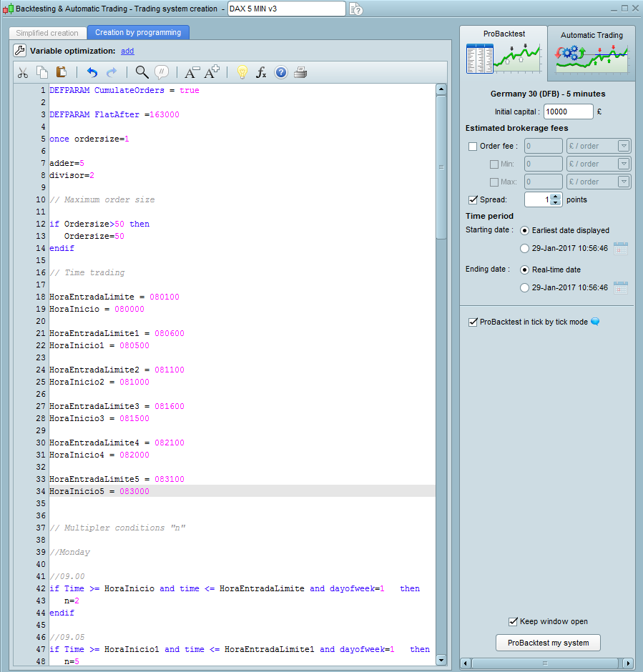
Task: Uncheck the Spread checkbox
Action: [473, 200]
